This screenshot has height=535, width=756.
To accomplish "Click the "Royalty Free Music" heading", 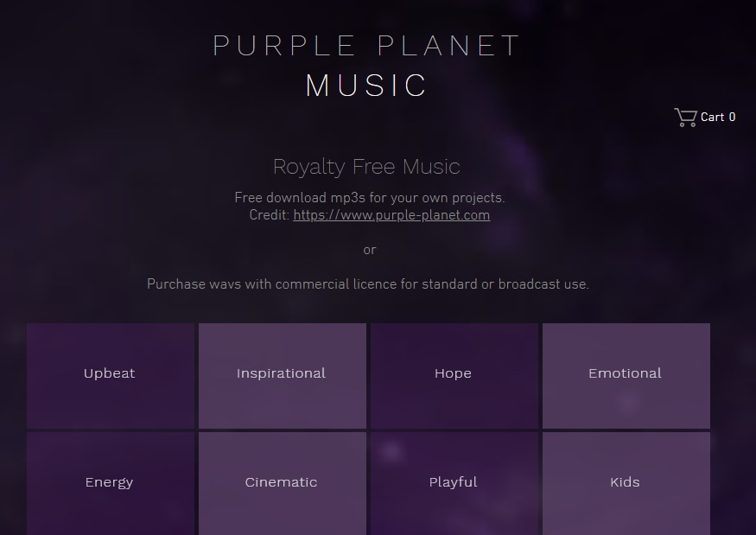I will click(x=366, y=167).
